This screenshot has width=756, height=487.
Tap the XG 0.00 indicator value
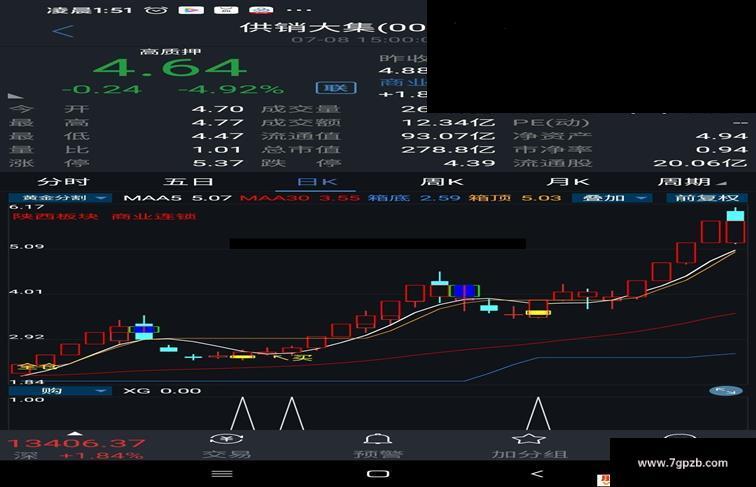coord(162,391)
